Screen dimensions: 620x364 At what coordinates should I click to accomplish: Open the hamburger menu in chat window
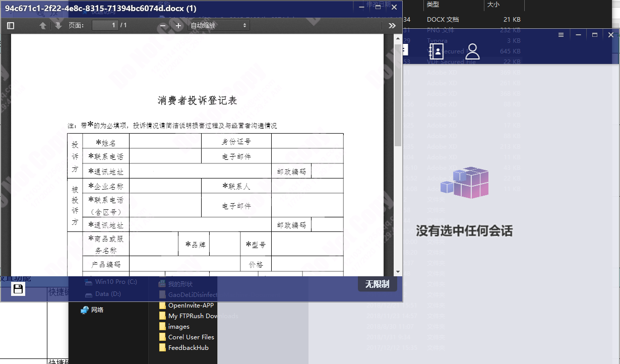coord(561,35)
